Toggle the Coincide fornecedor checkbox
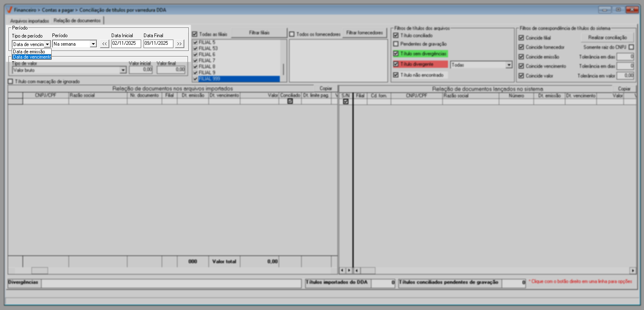The image size is (644, 310). [521, 47]
